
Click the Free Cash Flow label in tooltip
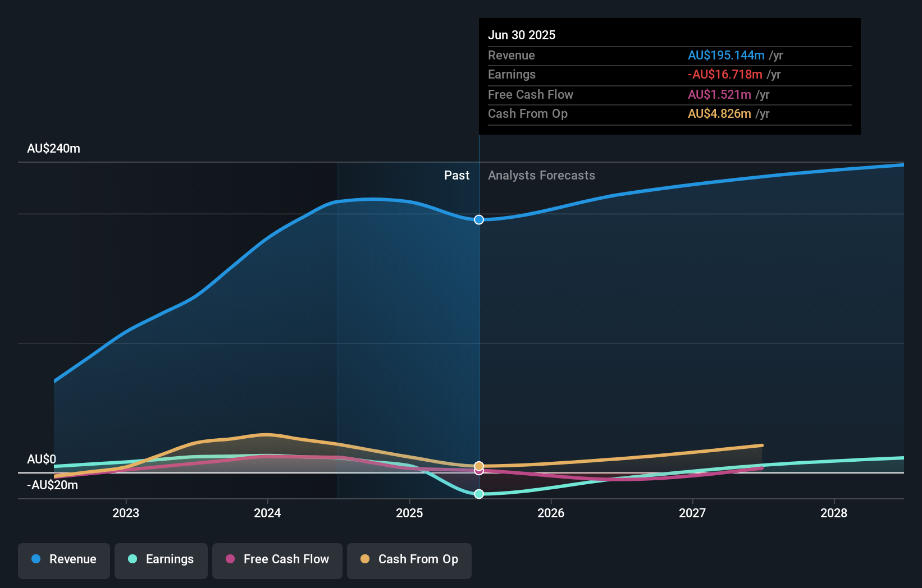coord(531,95)
